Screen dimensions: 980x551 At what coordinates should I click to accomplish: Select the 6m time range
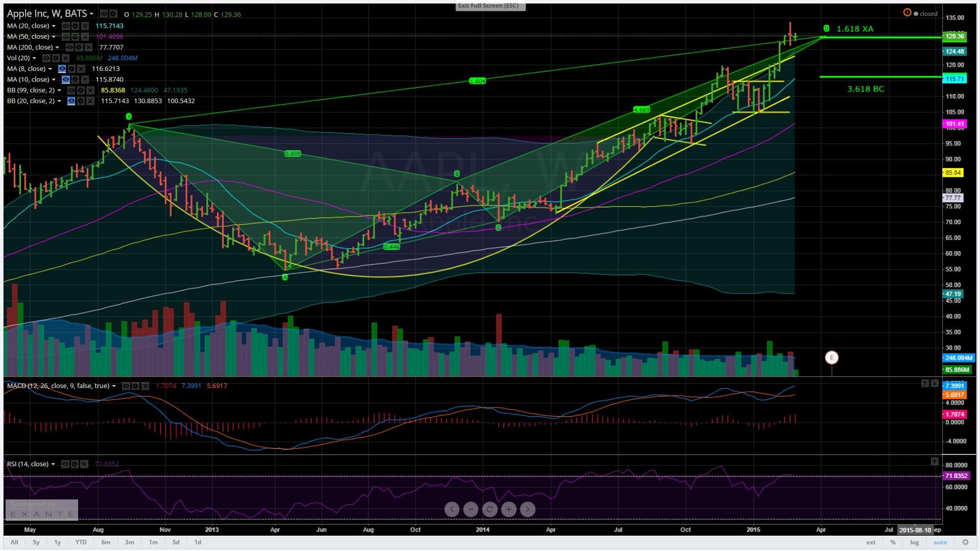coord(106,542)
